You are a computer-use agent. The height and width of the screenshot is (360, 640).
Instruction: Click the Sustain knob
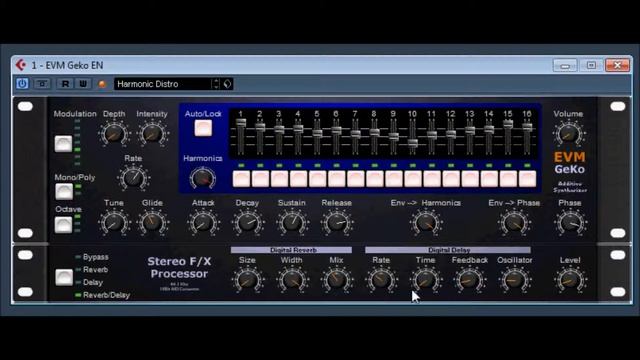[x=292, y=222]
